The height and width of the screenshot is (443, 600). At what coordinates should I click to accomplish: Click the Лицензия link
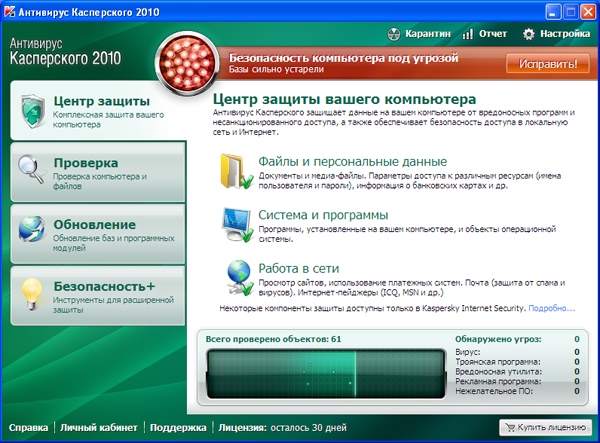pyautogui.click(x=242, y=428)
